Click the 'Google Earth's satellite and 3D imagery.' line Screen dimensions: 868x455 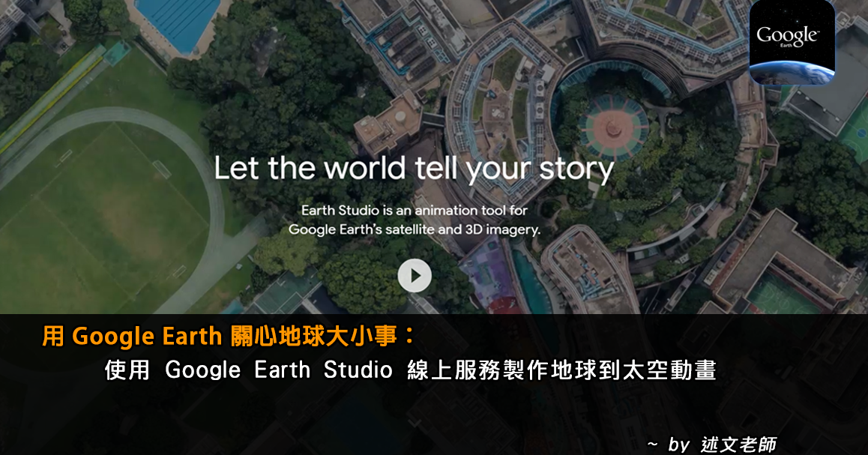click(x=414, y=229)
